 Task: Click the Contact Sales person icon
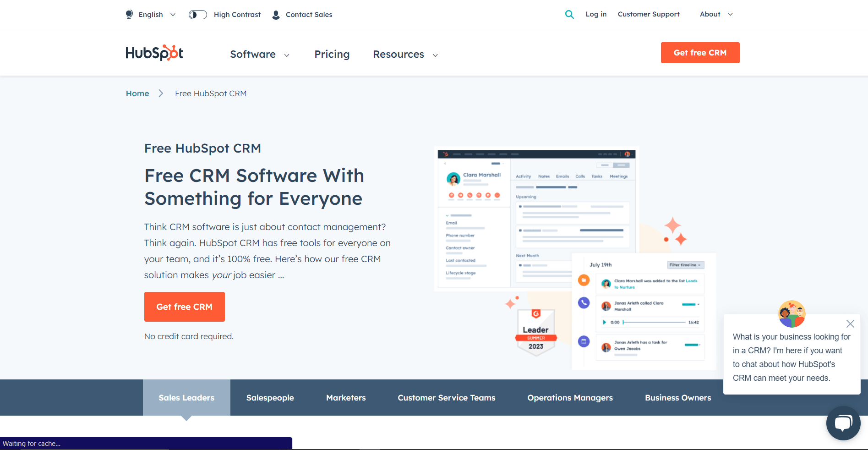point(275,15)
